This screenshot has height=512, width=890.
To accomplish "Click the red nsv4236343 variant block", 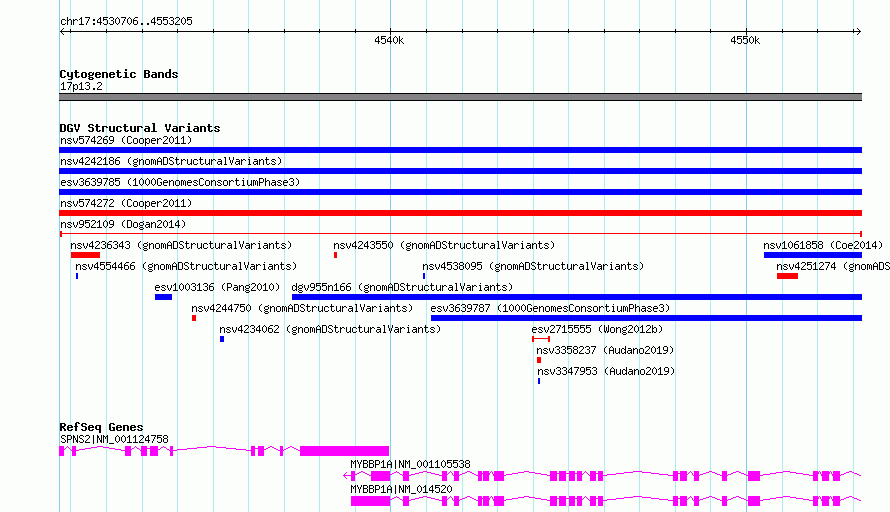I will coord(85,255).
